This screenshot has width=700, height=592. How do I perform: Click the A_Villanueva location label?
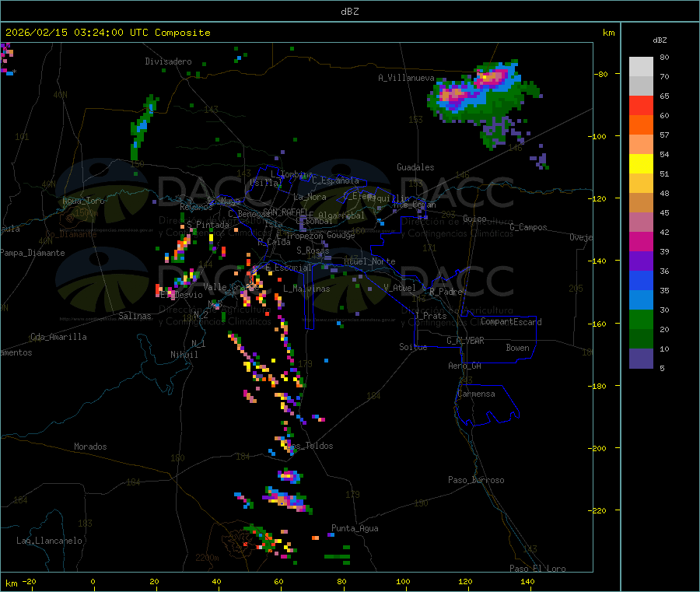pos(406,78)
